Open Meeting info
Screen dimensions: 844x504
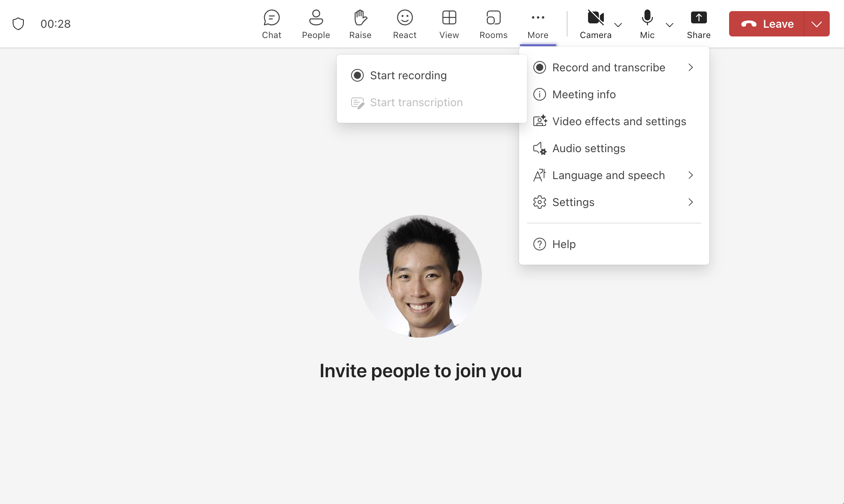(584, 94)
